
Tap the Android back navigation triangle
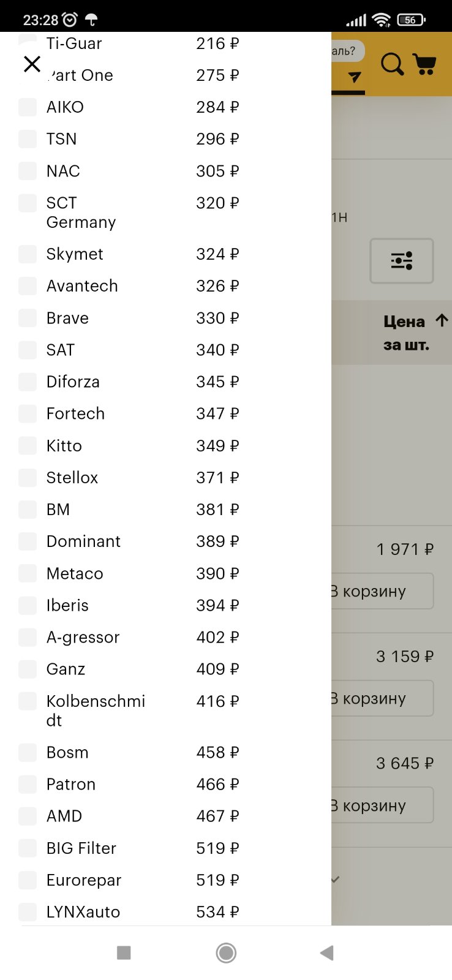pyautogui.click(x=327, y=952)
